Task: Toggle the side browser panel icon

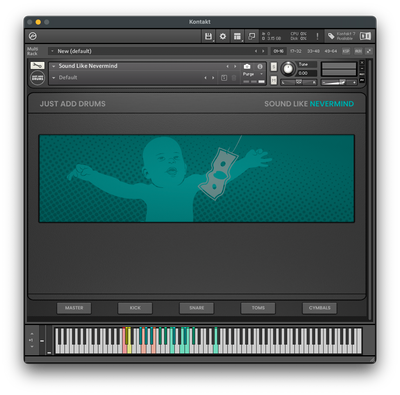Action: tap(365, 36)
